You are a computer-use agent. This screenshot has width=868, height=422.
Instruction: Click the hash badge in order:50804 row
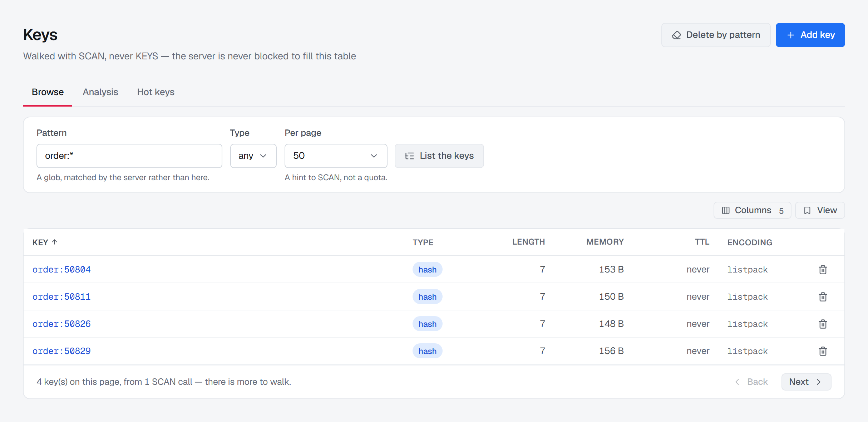[x=427, y=269]
